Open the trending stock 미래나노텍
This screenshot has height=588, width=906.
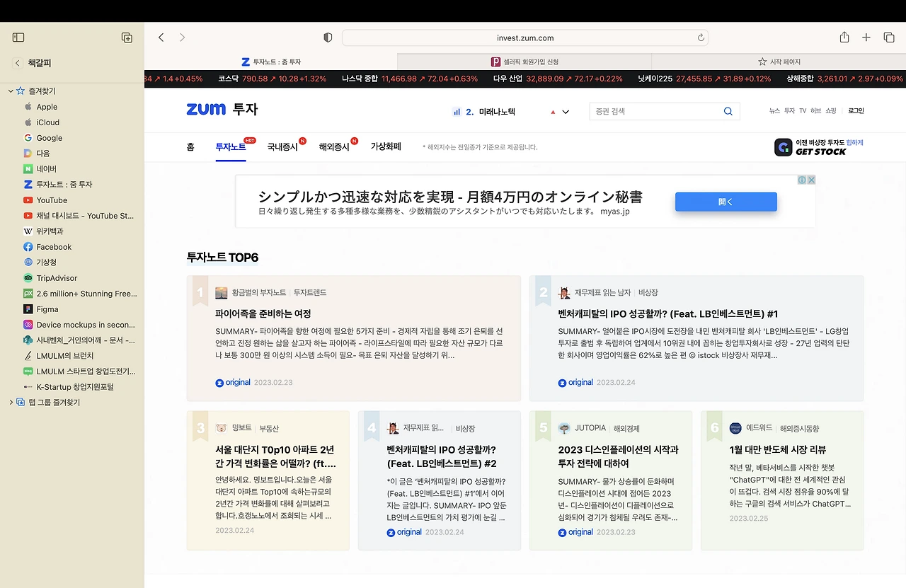497,112
